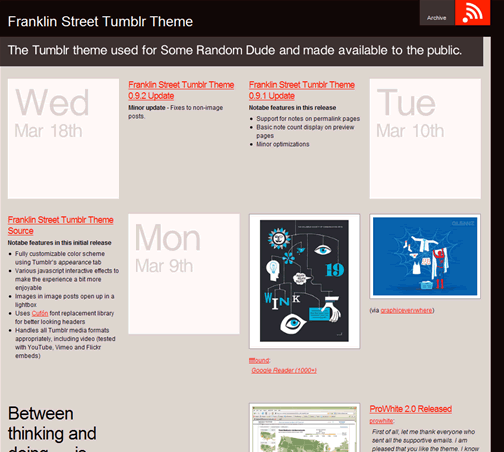Follow the Cufón font library link
Viewport: 504px width, 452px height.
point(40,313)
